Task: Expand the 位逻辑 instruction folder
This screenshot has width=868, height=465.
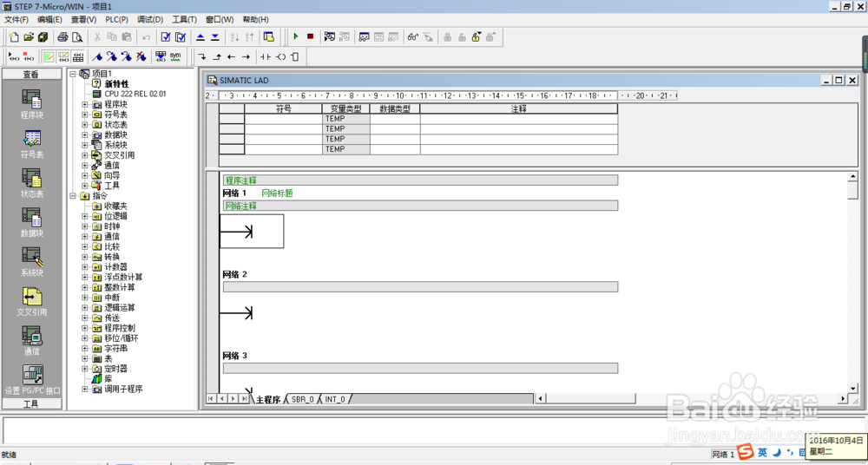Action: tap(85, 216)
